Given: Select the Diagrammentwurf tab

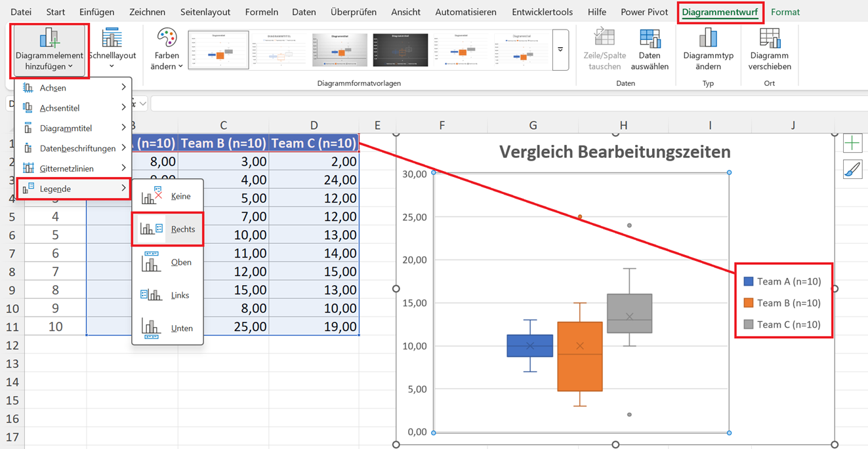Looking at the screenshot, I should coord(720,12).
